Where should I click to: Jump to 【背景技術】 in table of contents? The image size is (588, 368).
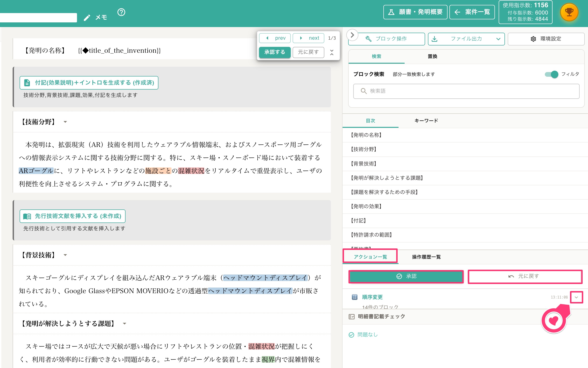click(465, 164)
